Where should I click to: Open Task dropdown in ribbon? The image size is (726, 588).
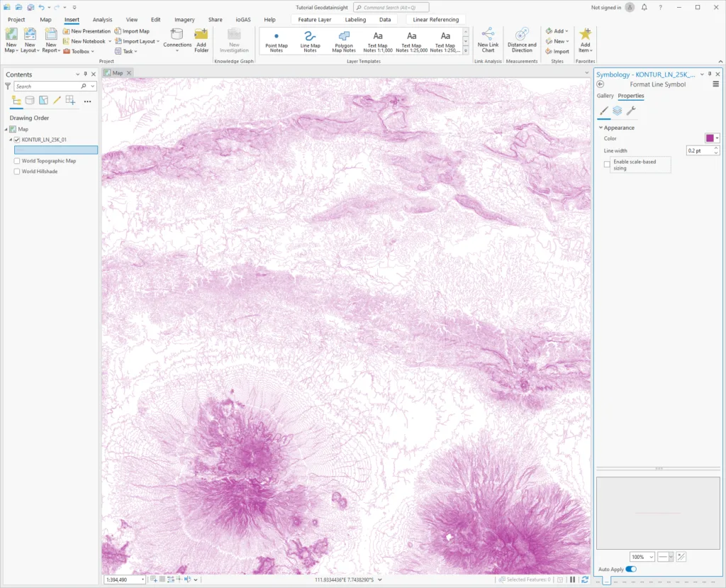click(x=126, y=52)
